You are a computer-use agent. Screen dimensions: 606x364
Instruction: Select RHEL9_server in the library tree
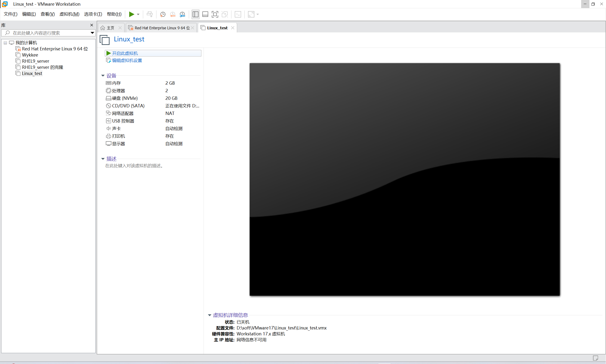[35, 61]
